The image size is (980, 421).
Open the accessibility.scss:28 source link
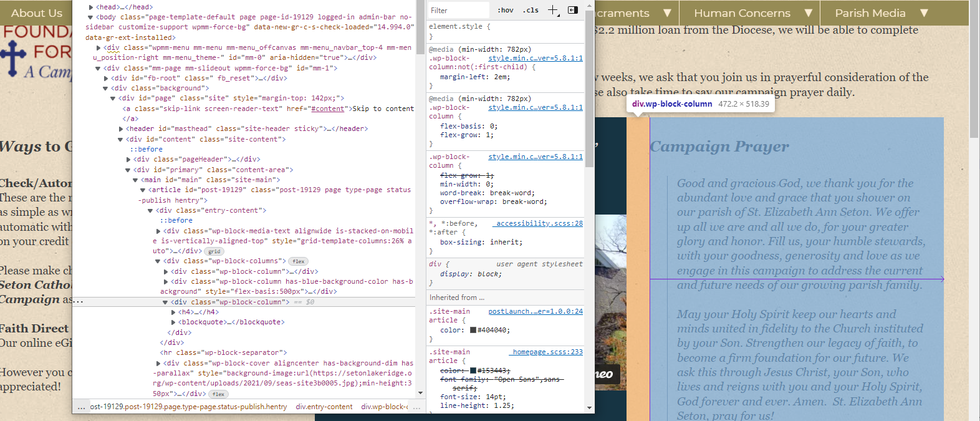(539, 223)
